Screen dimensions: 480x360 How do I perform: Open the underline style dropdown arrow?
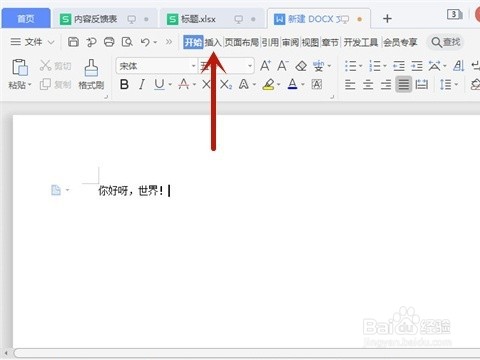[170, 85]
